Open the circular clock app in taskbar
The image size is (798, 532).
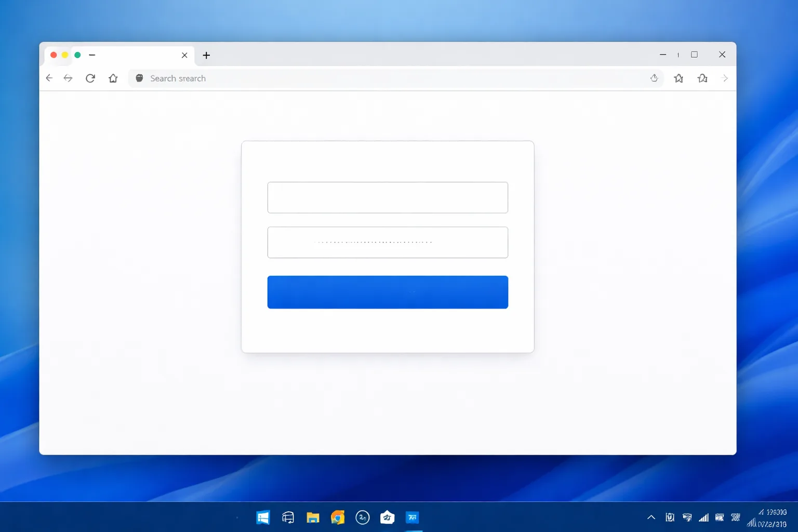coord(363,517)
